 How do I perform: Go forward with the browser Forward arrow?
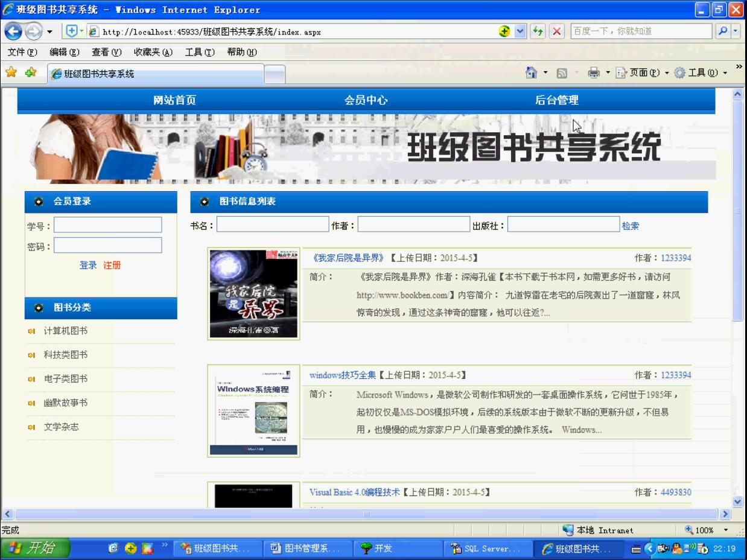[33, 31]
